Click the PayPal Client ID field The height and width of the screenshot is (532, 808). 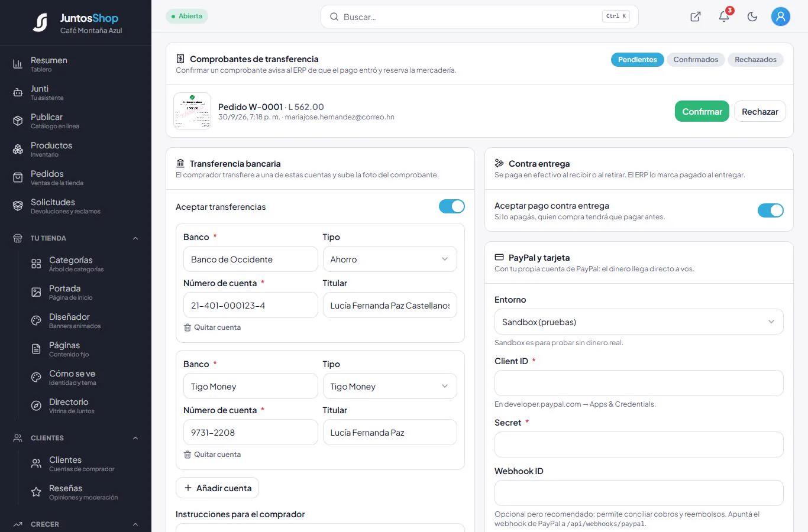tap(639, 383)
